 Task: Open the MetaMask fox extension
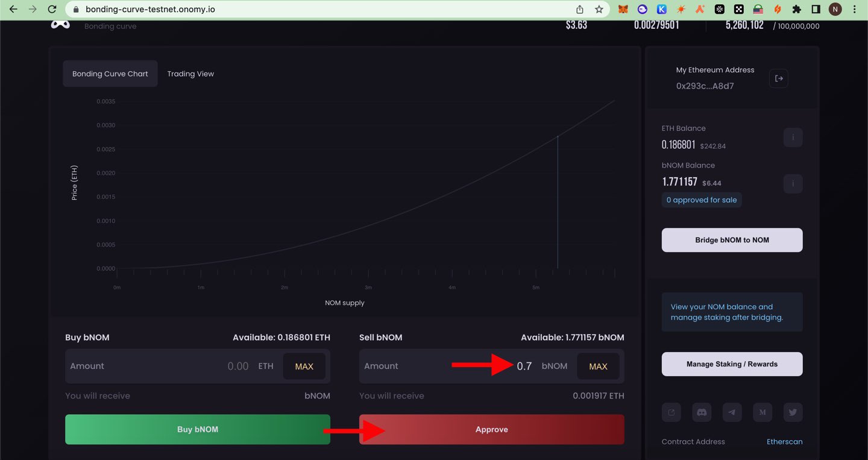623,9
